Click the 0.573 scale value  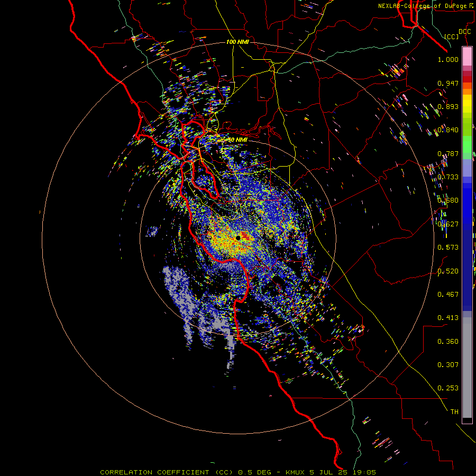448,248
